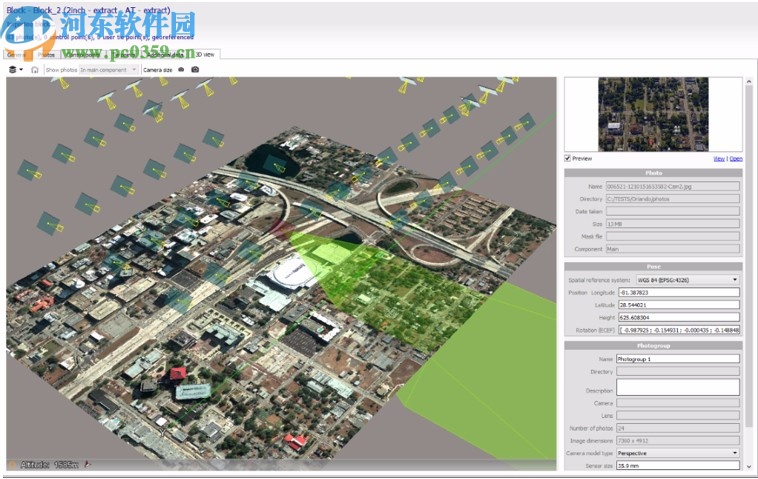Open the display layers dropdown icon

15,70
